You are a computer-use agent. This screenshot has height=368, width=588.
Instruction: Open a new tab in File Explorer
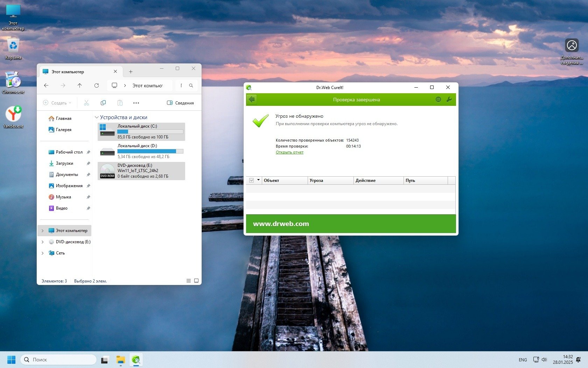tap(131, 71)
